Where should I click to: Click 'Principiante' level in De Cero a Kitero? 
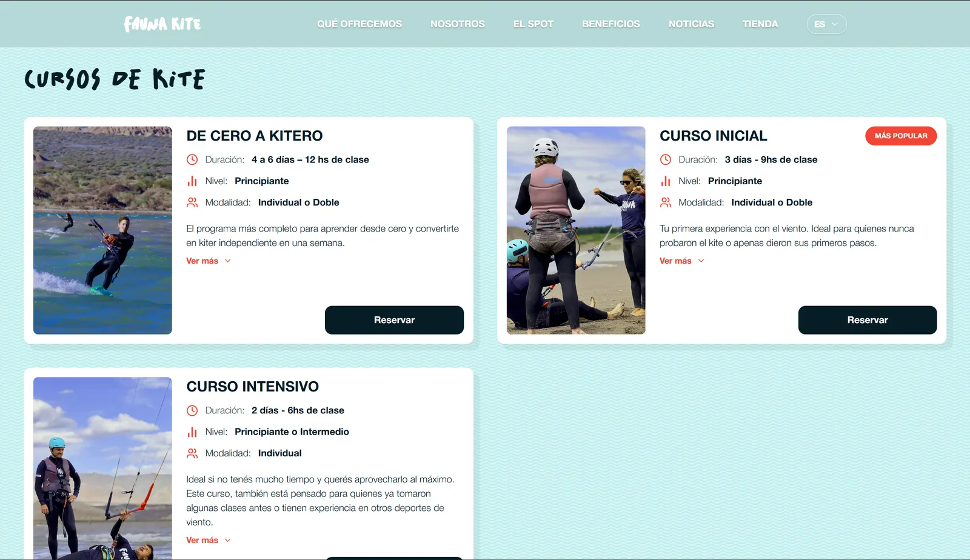(x=262, y=181)
